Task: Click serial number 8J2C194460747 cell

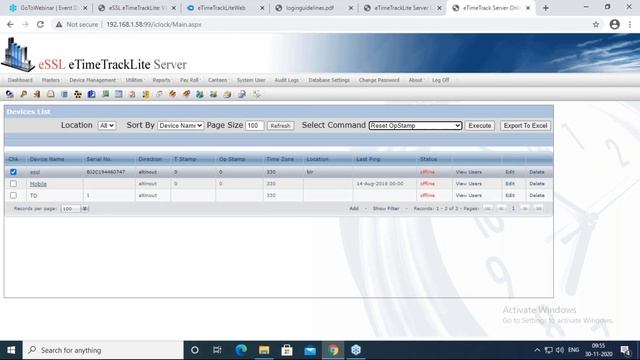Action: (x=106, y=172)
